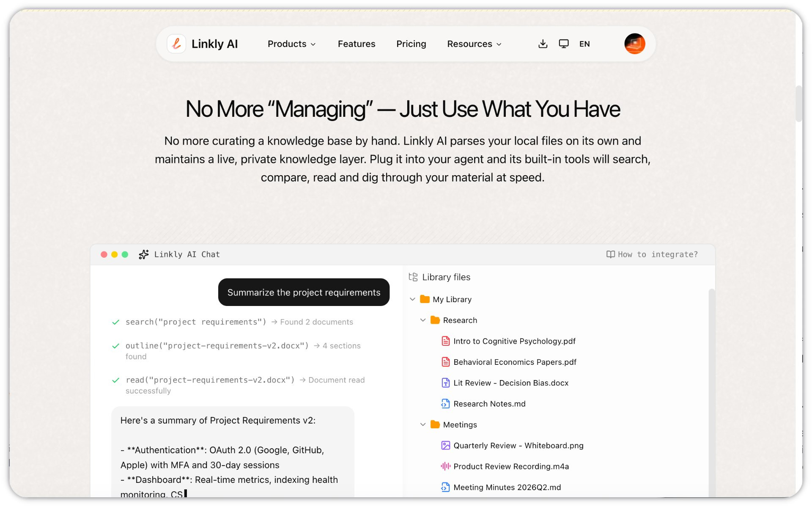The image size is (812, 507).
Task: Go to the Features page
Action: tap(357, 44)
